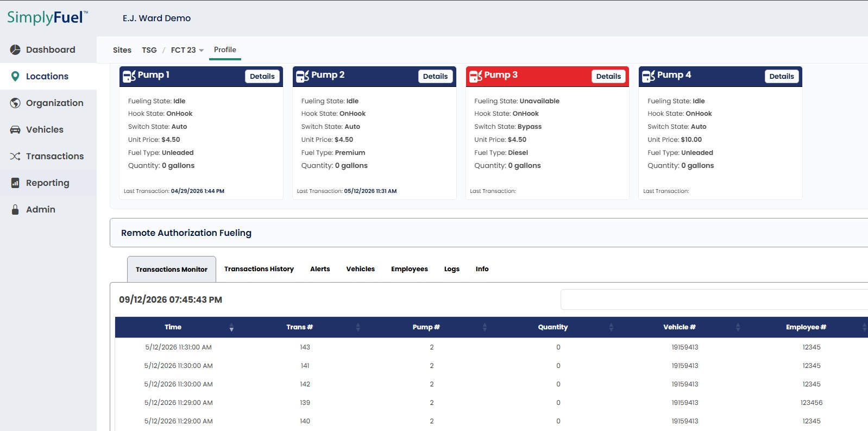Open the Logs tab
Screen dimensions: 868x431
[x=452, y=269]
